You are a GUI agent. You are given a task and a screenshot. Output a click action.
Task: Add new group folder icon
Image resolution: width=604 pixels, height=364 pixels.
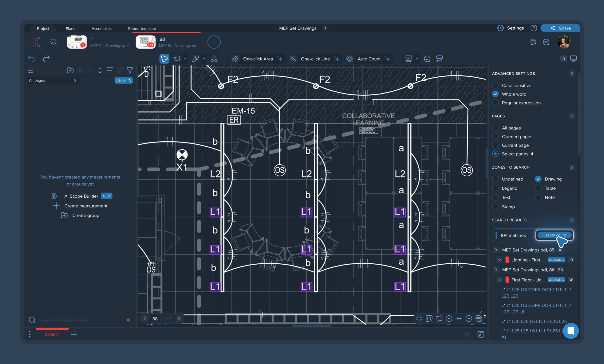[70, 71]
